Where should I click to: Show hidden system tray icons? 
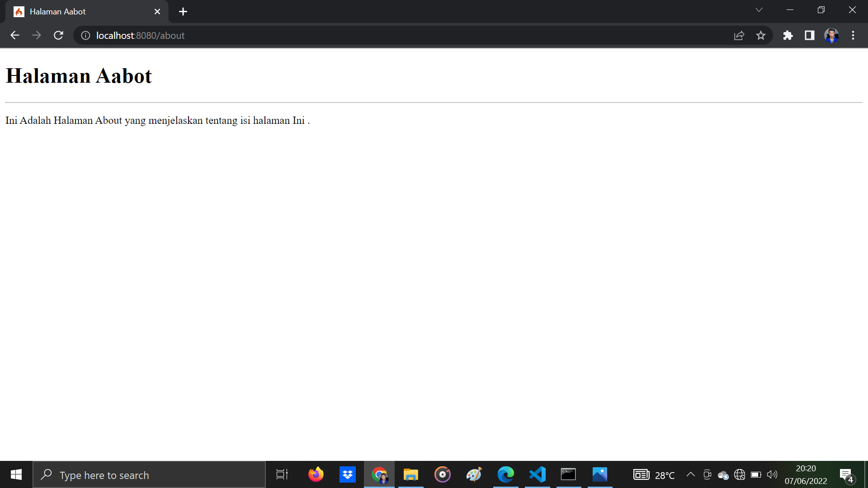(691, 474)
